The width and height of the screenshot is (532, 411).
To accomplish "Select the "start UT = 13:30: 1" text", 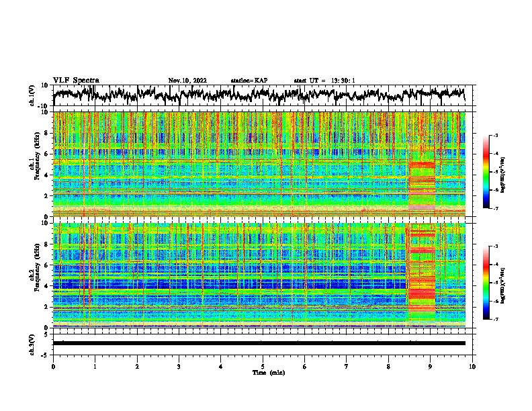I will 324,81.
